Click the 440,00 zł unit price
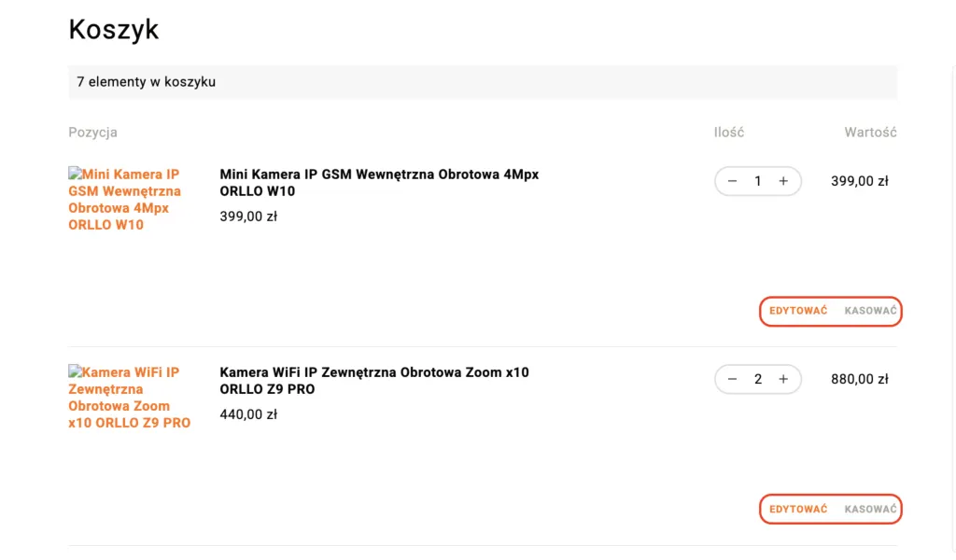 [x=248, y=414]
